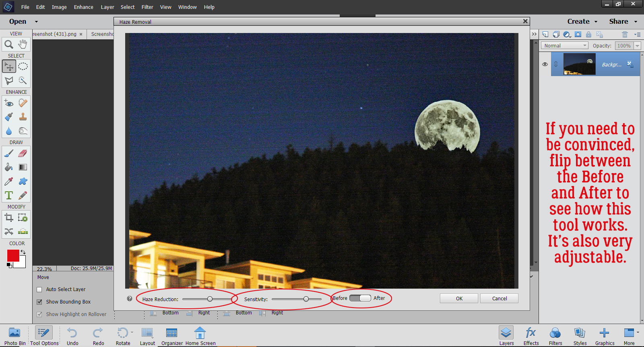
Task: Close the Haze Removal dialog
Action: 525,21
